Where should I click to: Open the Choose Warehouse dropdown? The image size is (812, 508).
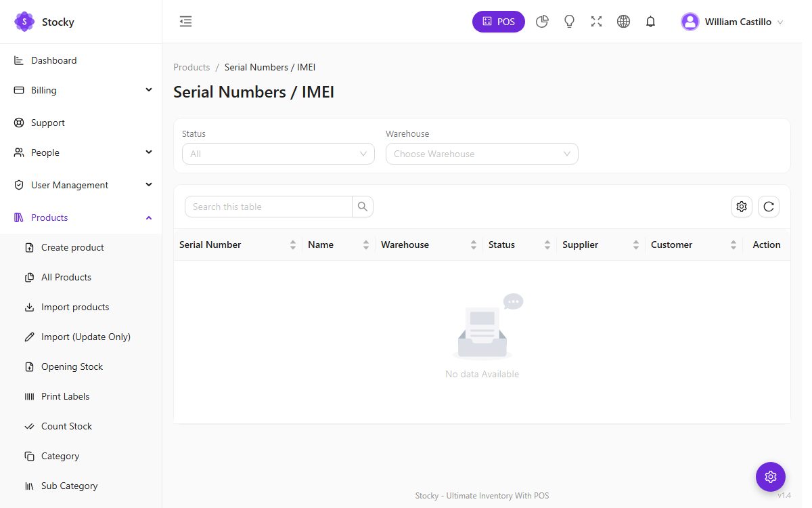482,154
